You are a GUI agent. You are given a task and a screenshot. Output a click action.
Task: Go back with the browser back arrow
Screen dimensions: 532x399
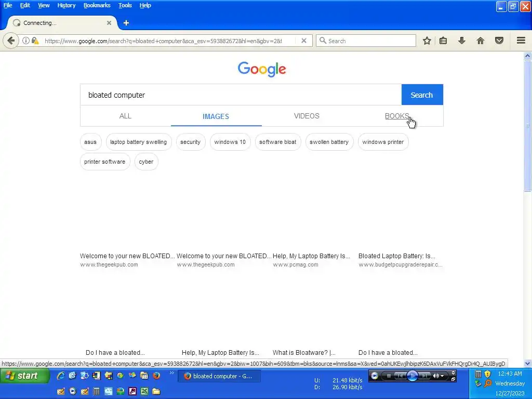pos(11,41)
